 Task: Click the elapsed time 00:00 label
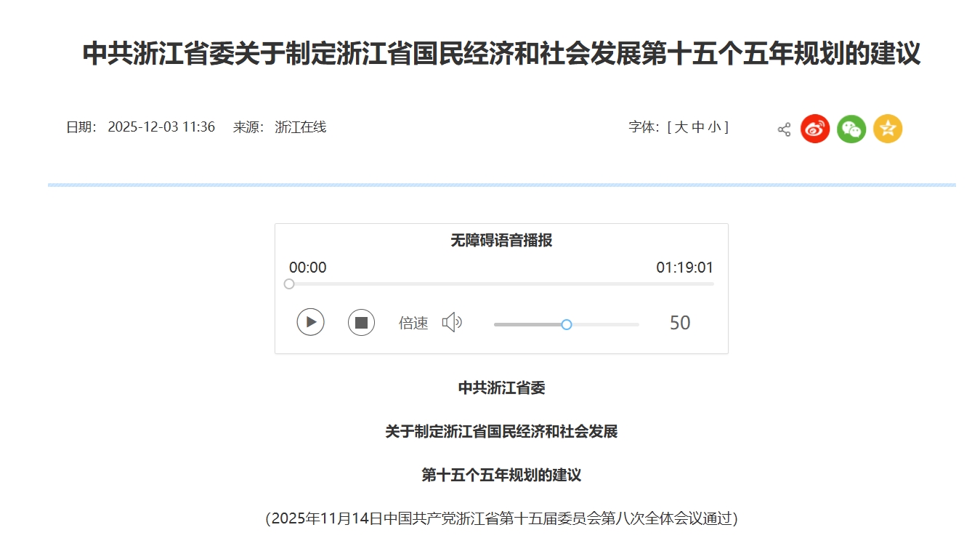point(308,268)
